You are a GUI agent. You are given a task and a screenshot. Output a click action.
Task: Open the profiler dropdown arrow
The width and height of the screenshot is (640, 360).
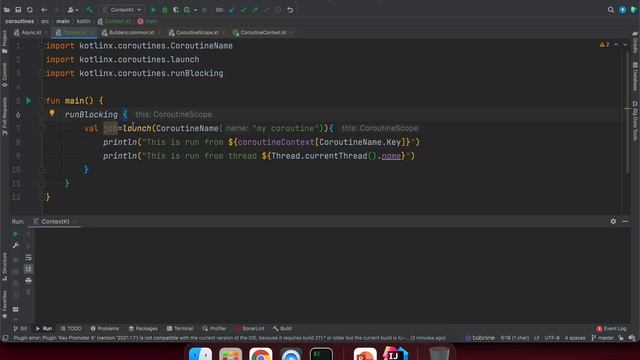tap(196, 10)
